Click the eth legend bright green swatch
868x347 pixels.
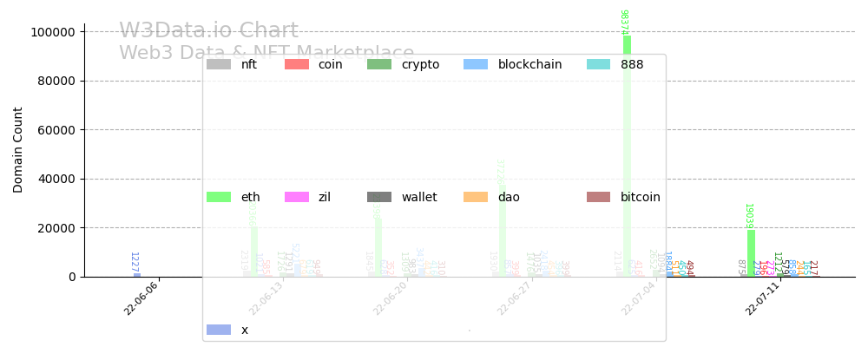pyautogui.click(x=219, y=197)
